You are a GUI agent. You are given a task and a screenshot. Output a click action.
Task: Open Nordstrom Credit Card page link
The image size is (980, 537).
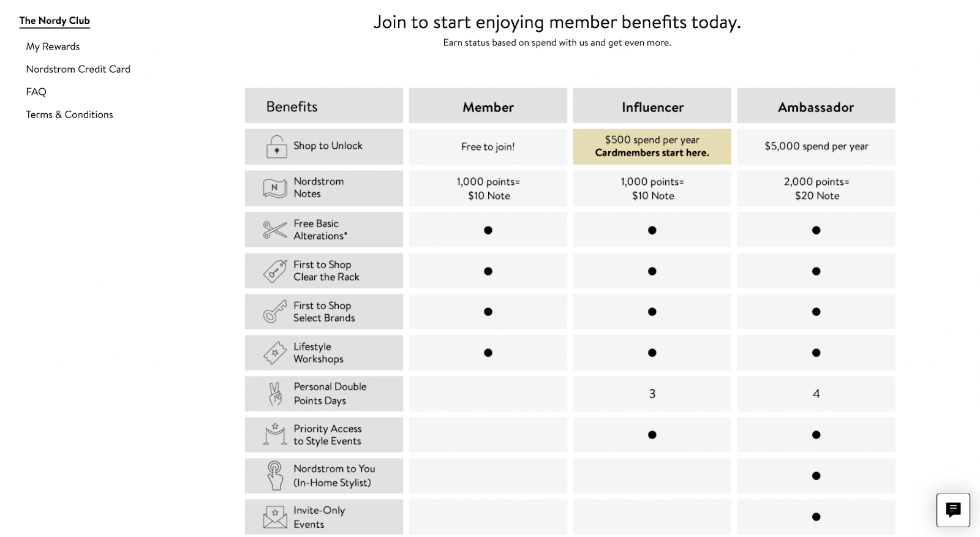[78, 69]
